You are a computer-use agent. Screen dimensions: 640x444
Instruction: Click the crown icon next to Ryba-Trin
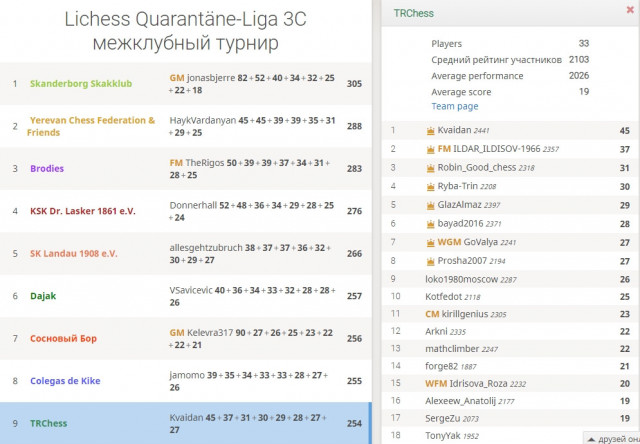pyautogui.click(x=430, y=187)
